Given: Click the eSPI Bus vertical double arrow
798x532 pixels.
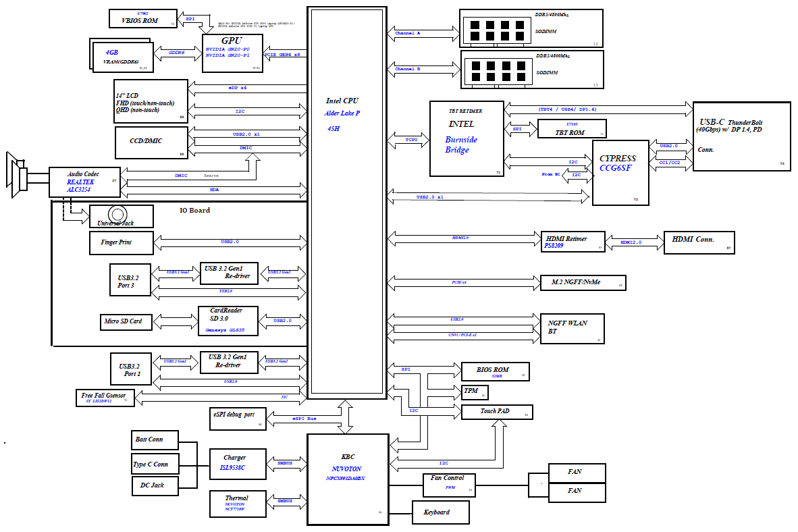Looking at the screenshot, I should point(346,417).
